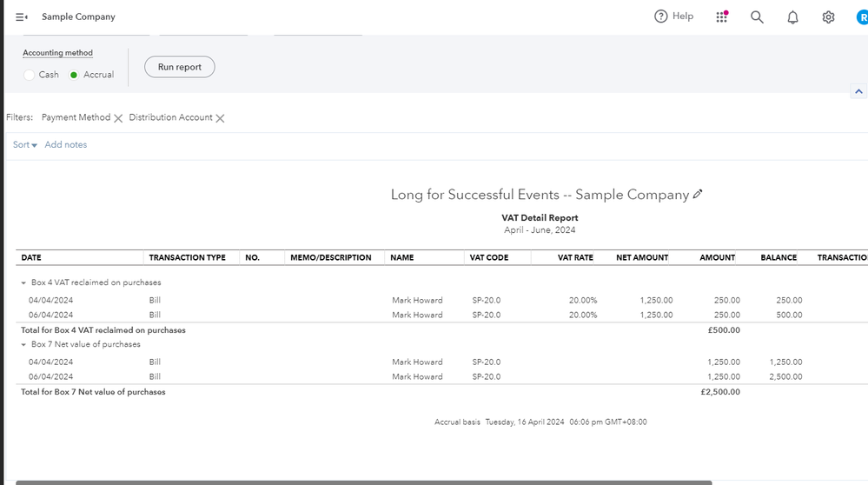Open the Sort dropdown
Screen dimensions: 868x485
[x=25, y=145]
